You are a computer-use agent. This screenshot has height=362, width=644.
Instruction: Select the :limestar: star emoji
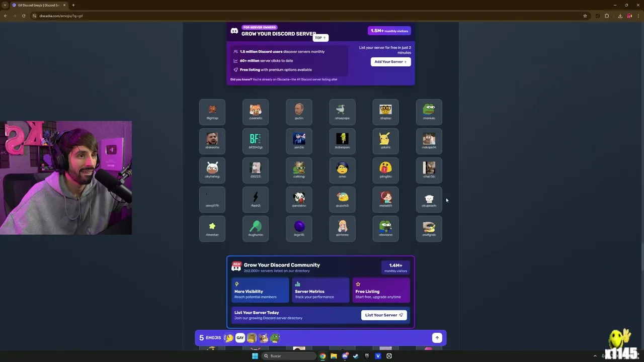212,229
